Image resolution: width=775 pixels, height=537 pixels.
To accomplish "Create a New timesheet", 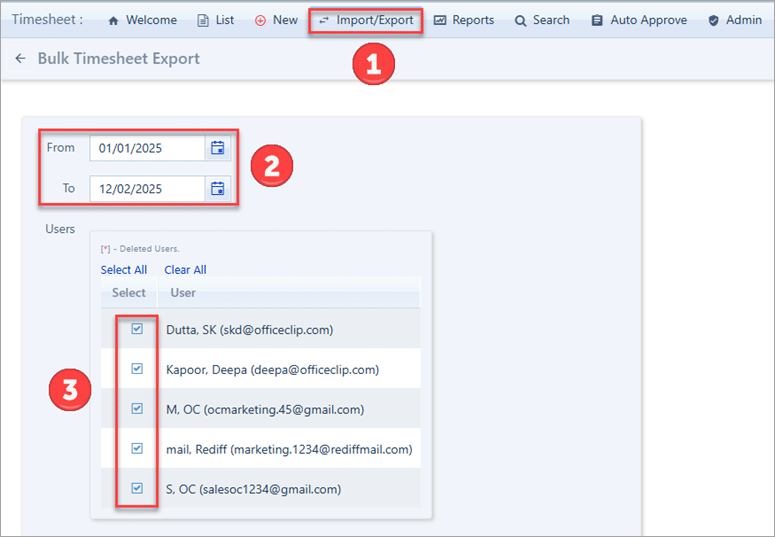I will point(276,20).
